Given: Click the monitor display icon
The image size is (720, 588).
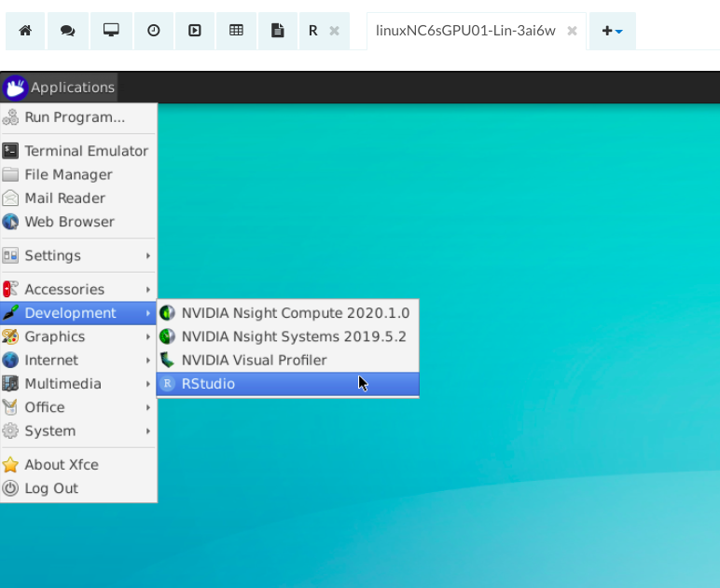Looking at the screenshot, I should (111, 31).
